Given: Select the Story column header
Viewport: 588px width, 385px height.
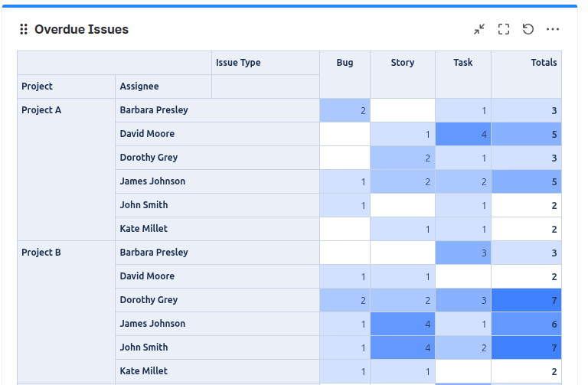Looking at the screenshot, I should click(403, 63).
